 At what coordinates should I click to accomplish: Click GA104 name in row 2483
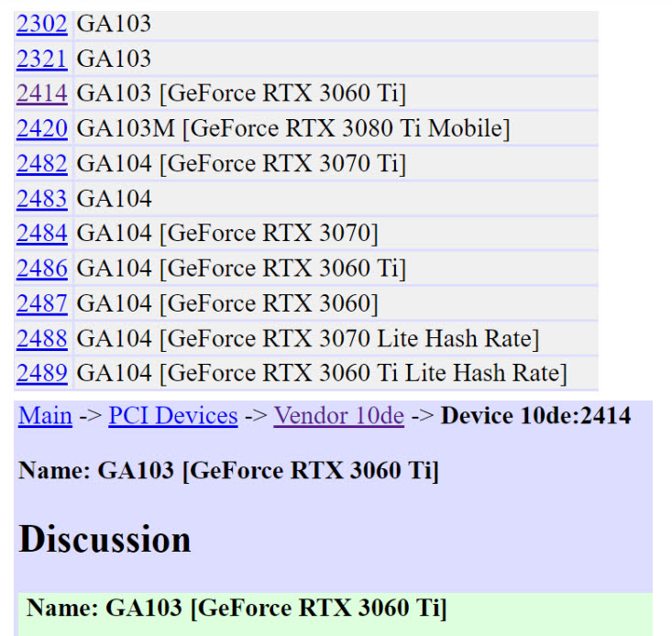(x=114, y=199)
